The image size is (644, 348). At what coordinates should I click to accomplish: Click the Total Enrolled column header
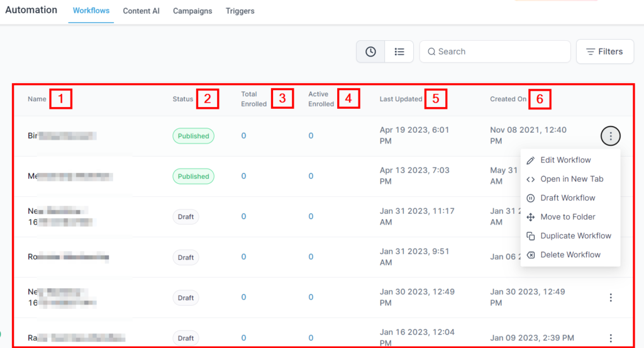pos(254,99)
